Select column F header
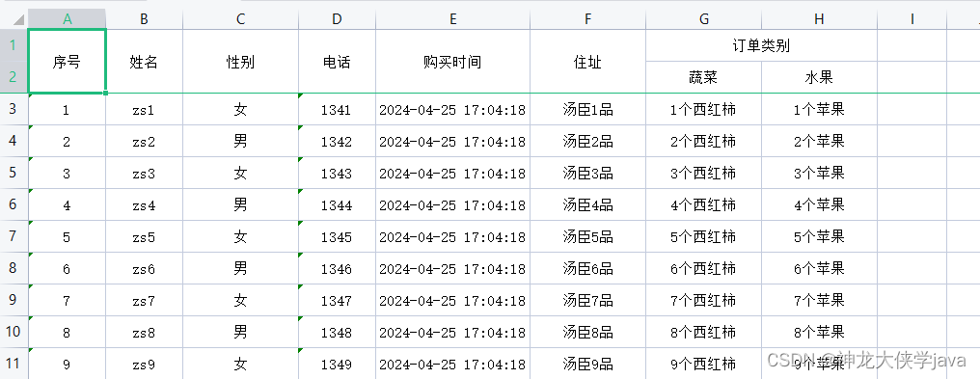Screen dimensions: 980x379 click(x=587, y=19)
